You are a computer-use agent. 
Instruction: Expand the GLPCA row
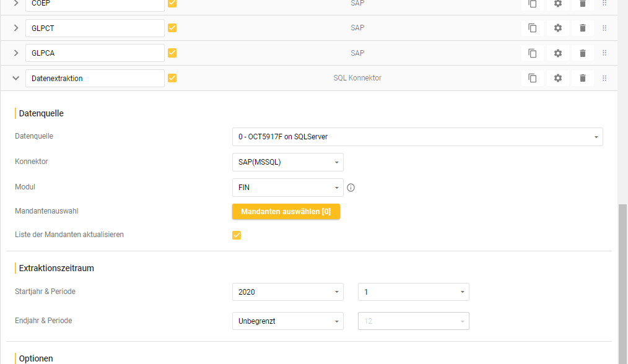click(16, 53)
